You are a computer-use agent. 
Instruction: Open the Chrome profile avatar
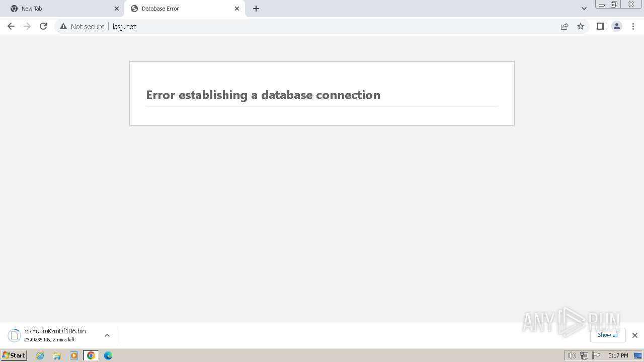[617, 26]
